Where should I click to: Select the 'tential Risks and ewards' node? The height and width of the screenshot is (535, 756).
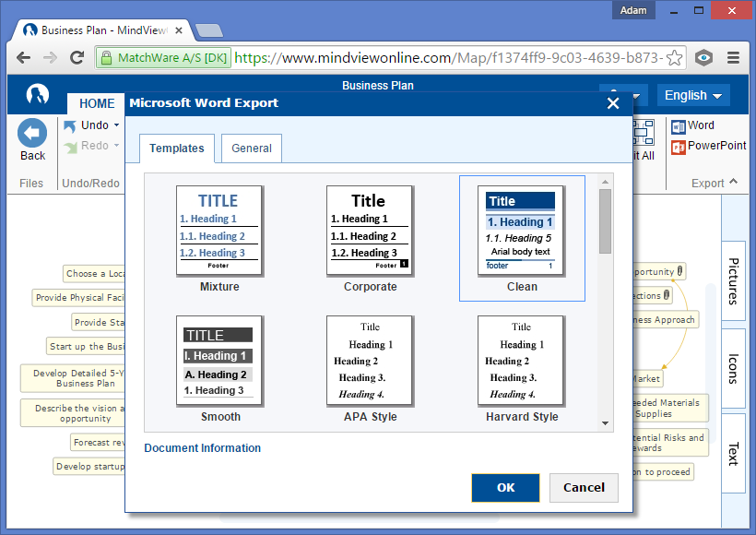pos(670,443)
